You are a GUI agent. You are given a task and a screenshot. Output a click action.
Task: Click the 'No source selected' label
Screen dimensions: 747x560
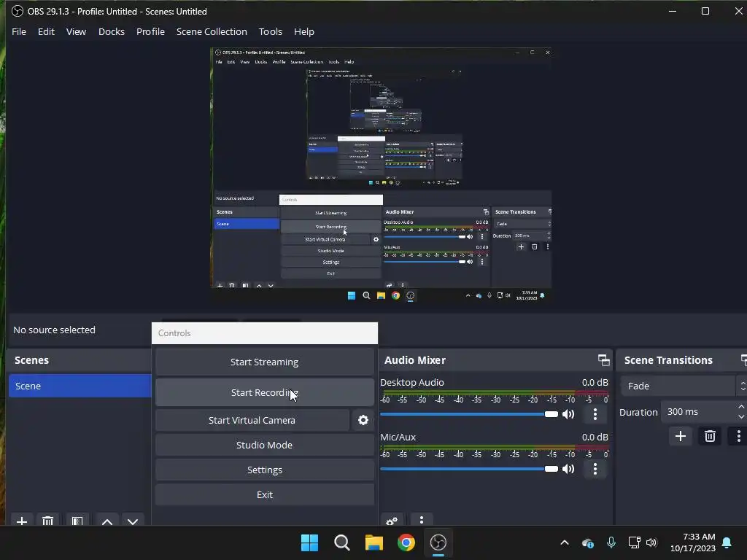tap(54, 330)
